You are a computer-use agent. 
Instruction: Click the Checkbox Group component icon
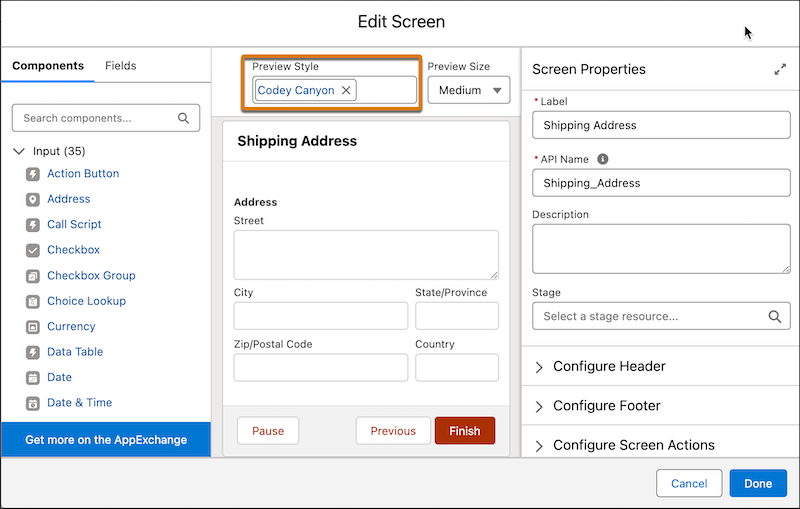[32, 276]
